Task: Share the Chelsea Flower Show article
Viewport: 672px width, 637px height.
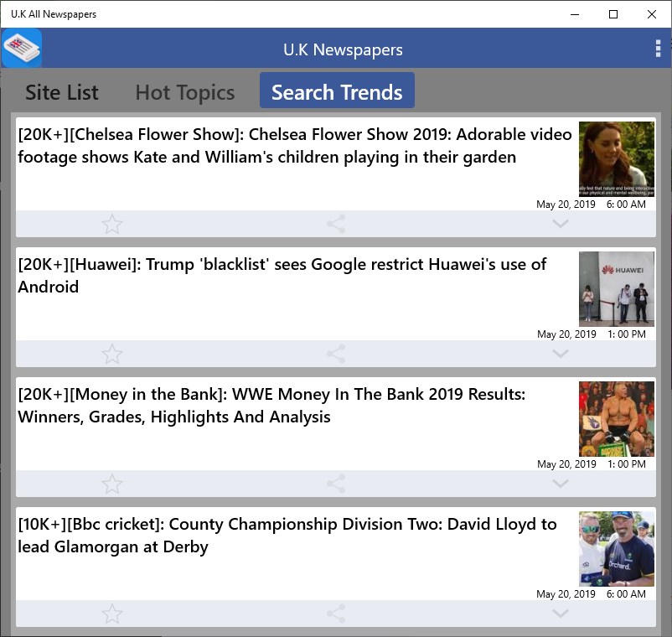Action: tap(336, 224)
